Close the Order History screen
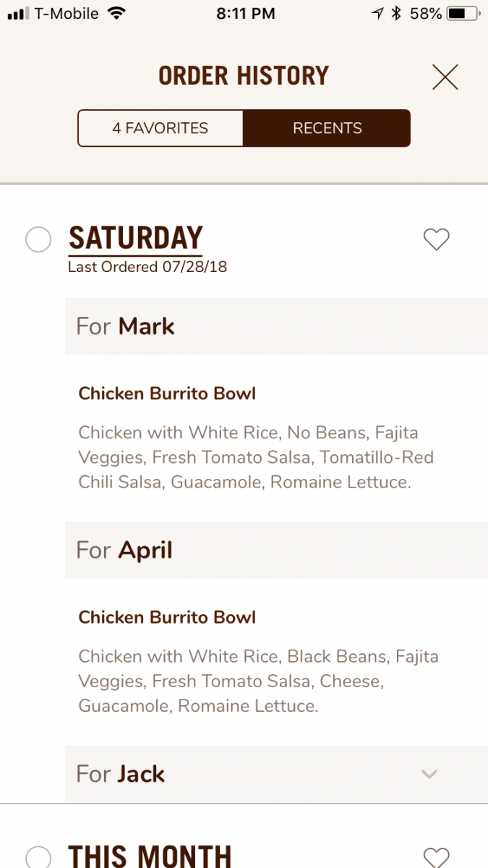The image size is (488, 868). tap(445, 77)
